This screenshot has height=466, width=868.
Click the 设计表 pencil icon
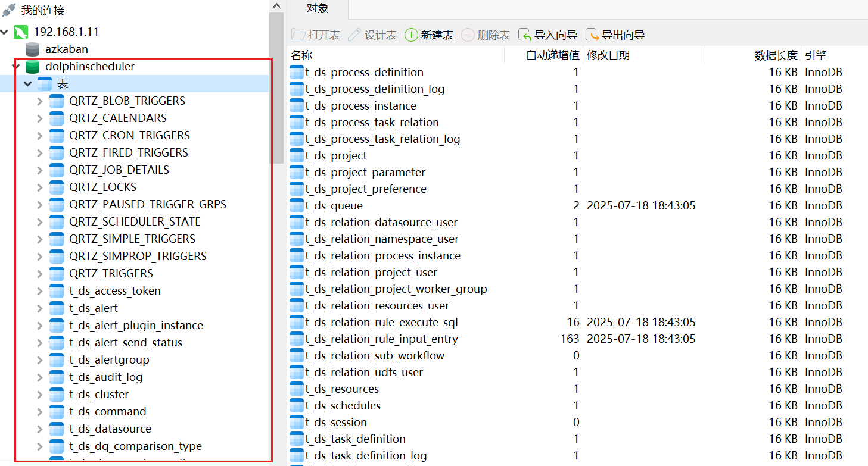(x=354, y=35)
